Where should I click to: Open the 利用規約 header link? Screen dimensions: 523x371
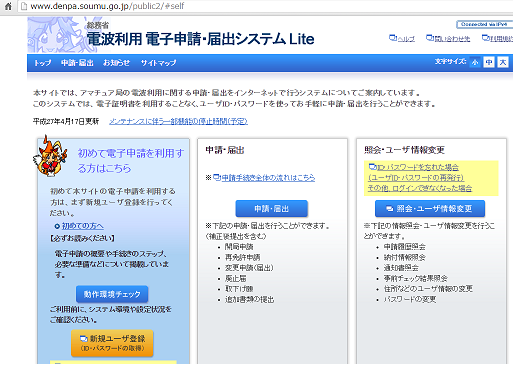[x=497, y=39]
